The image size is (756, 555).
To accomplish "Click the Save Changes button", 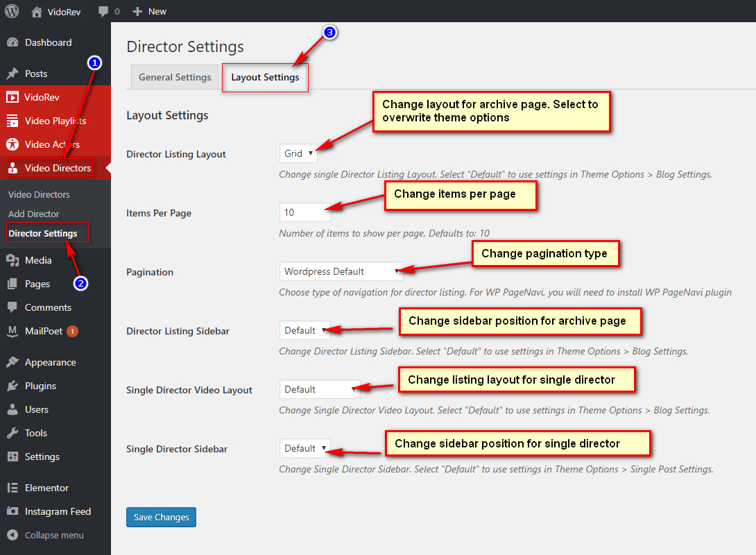I will (161, 517).
